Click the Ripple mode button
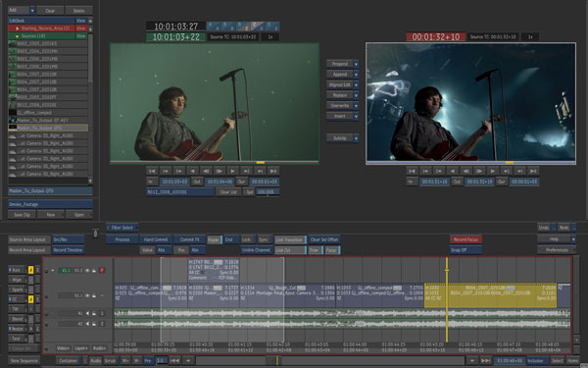 pos(214,239)
